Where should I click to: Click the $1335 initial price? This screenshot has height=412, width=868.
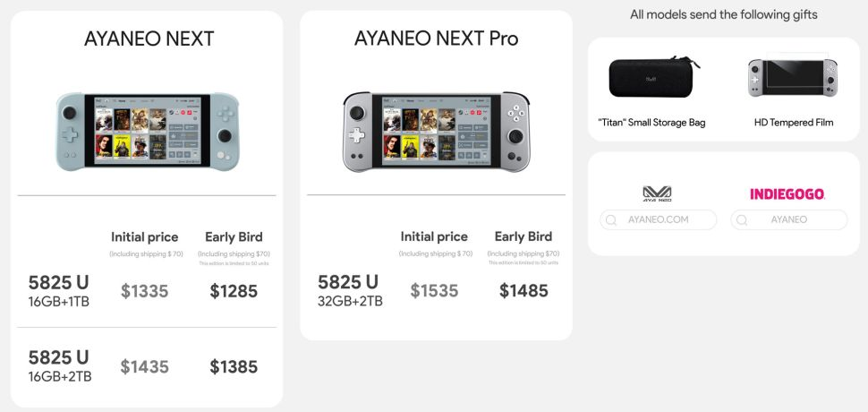point(145,291)
